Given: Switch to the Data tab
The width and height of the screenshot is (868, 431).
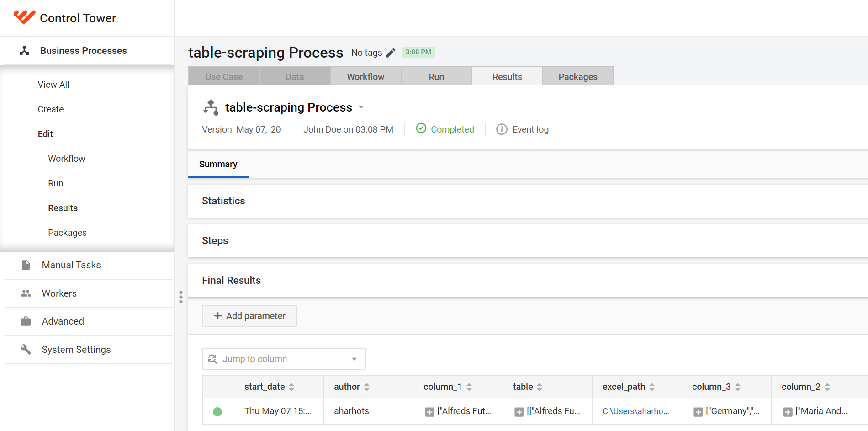Looking at the screenshot, I should [295, 76].
